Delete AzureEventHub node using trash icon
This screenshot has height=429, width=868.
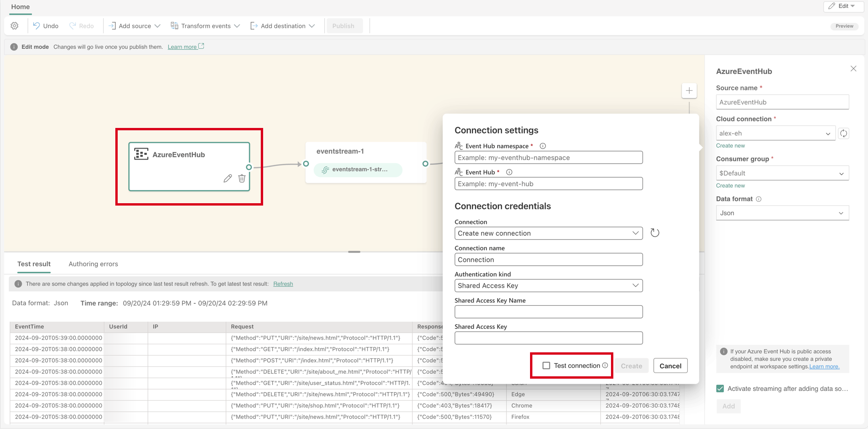click(242, 178)
